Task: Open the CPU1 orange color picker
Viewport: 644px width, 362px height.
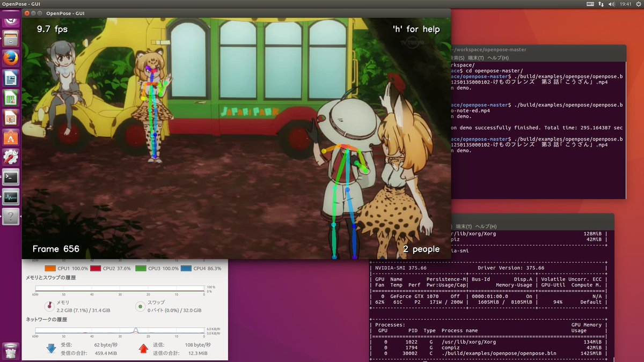Action: pos(51,268)
